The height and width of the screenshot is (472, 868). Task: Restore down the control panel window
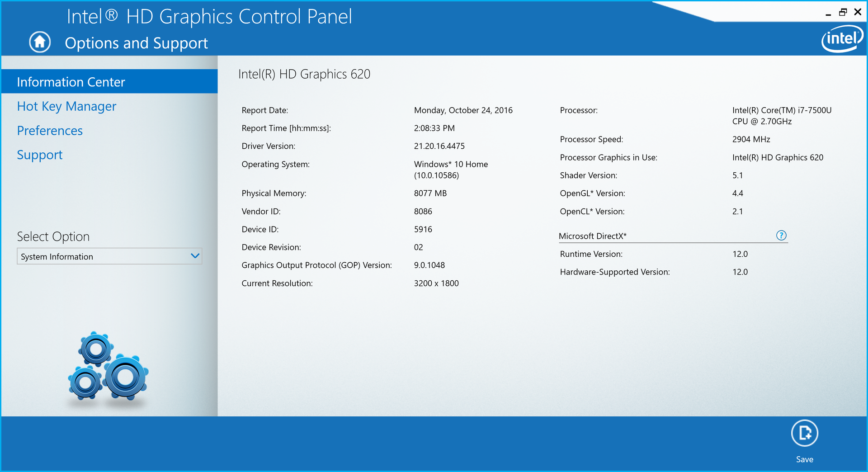[x=843, y=12]
